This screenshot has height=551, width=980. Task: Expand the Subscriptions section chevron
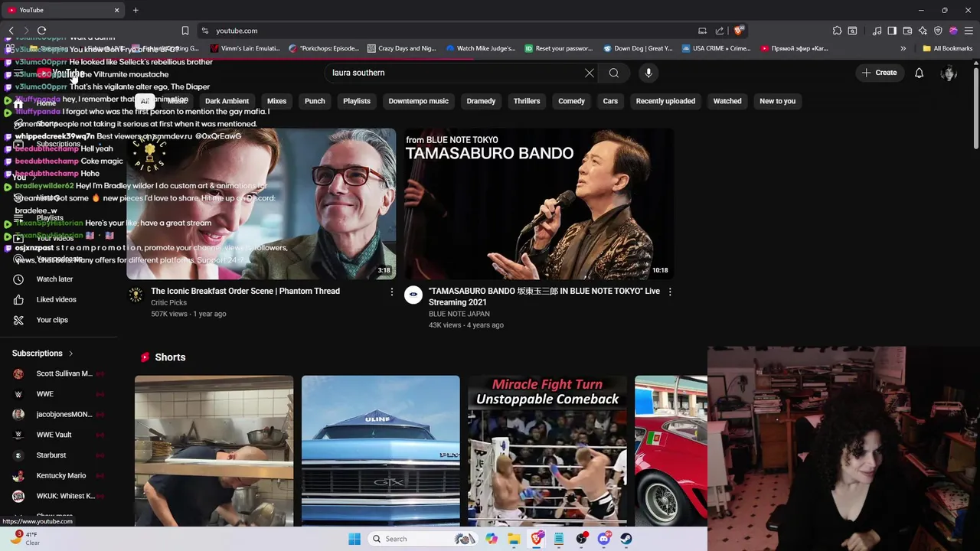point(70,354)
